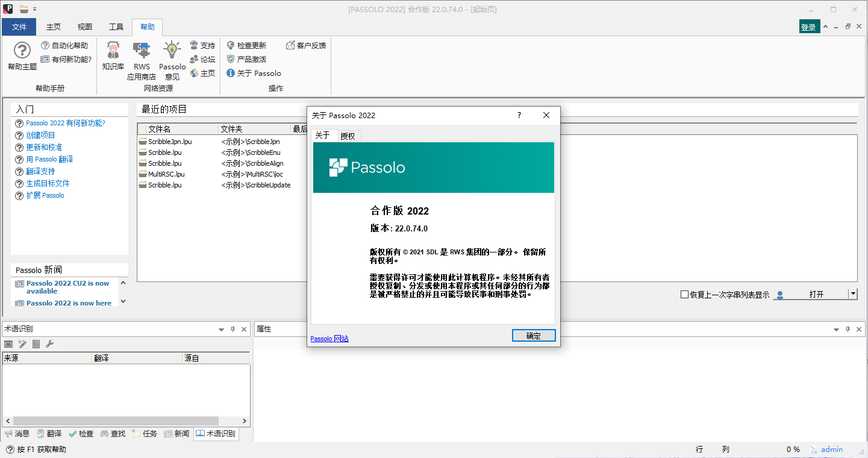The height and width of the screenshot is (458, 868).
Task: Open the 属性 panel options dropdown arrow
Action: coord(836,330)
